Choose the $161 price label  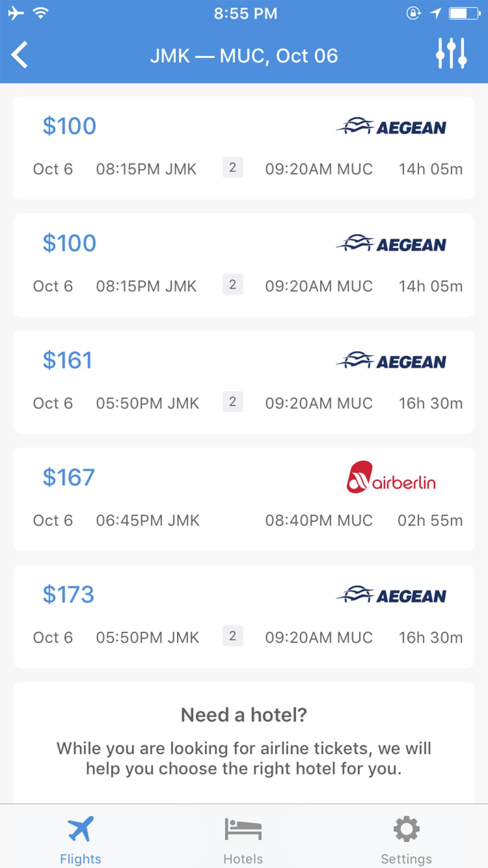(68, 360)
